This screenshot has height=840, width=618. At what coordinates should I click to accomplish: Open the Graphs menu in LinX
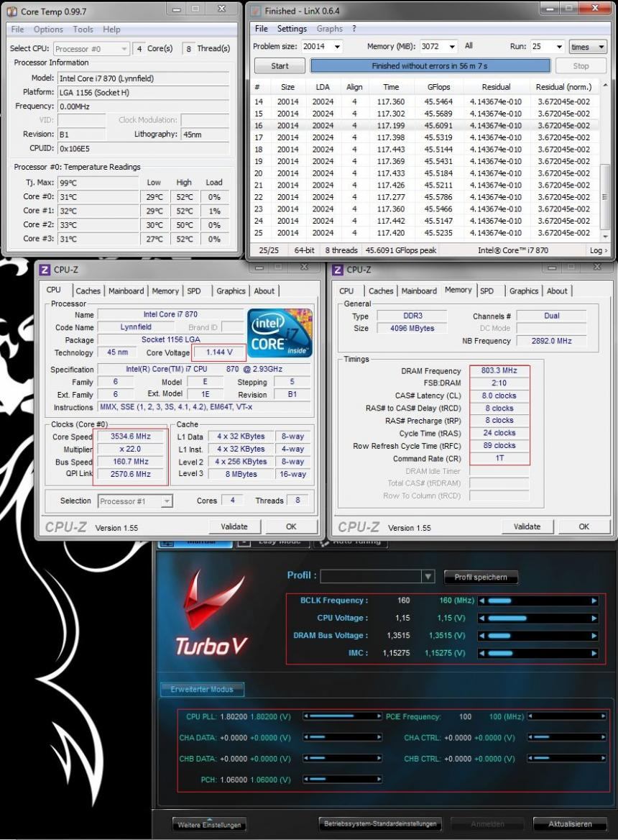click(x=330, y=28)
